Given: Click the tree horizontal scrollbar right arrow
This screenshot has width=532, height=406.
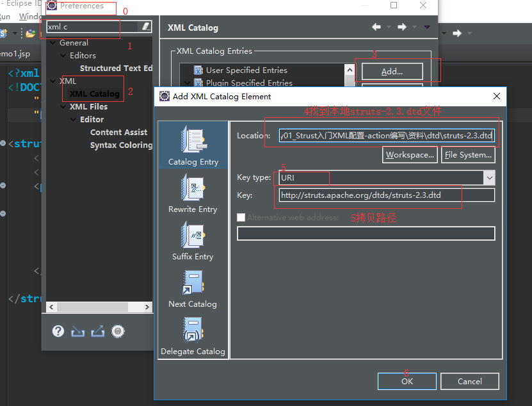Looking at the screenshot, I should click(147, 307).
